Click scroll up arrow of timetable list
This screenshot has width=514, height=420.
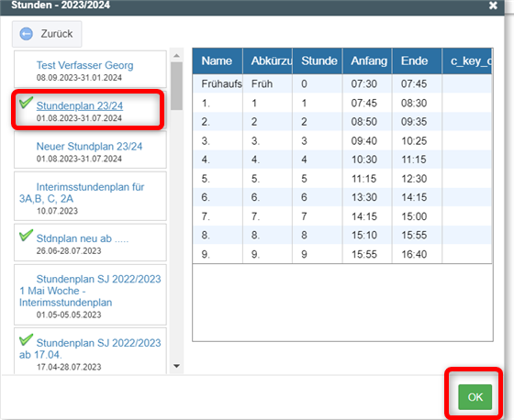pos(176,56)
